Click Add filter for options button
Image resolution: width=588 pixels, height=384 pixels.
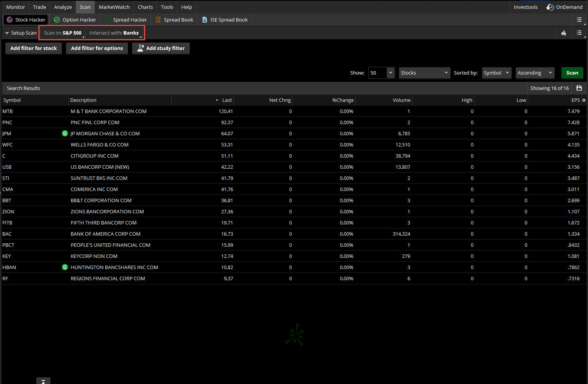[x=97, y=48]
